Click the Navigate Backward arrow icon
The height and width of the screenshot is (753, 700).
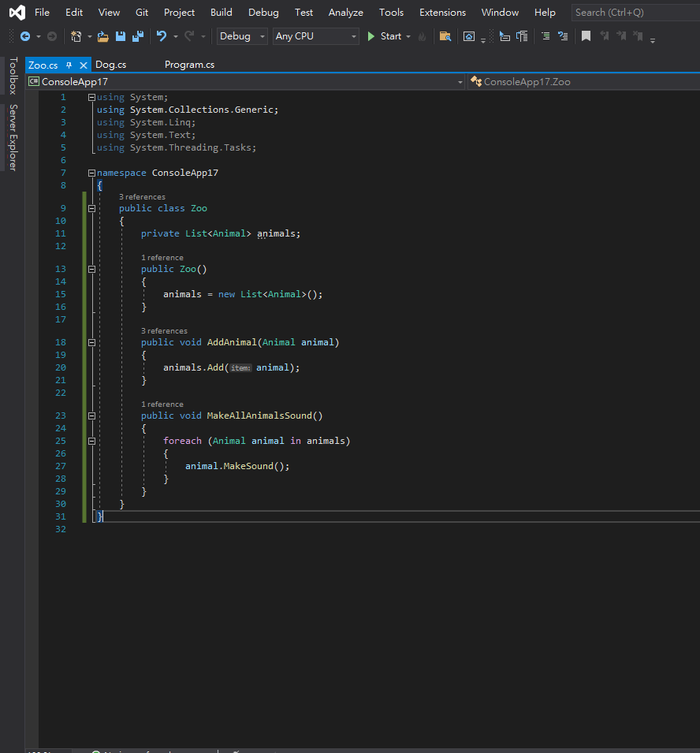coord(25,36)
